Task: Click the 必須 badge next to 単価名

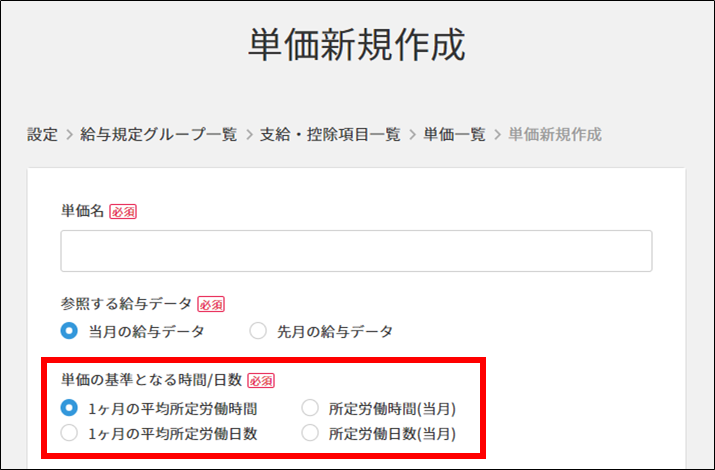Action: tap(123, 212)
